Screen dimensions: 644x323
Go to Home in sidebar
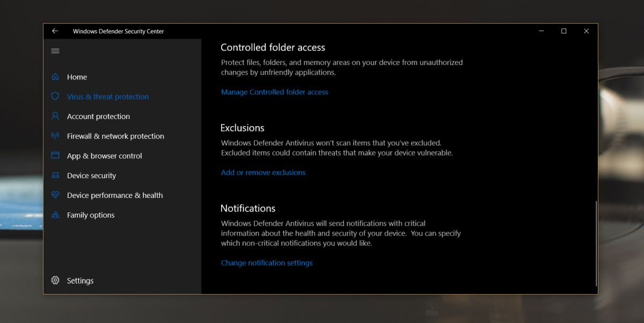[x=77, y=77]
